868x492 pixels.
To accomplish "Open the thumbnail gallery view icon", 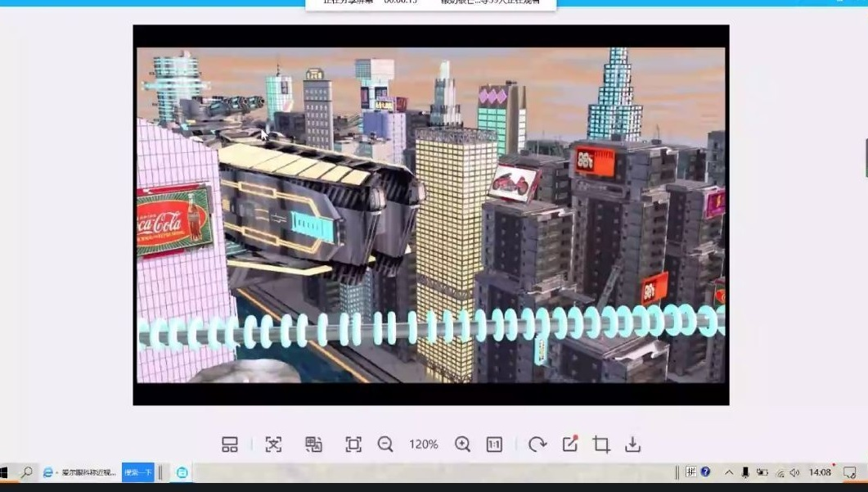I will coord(230,445).
